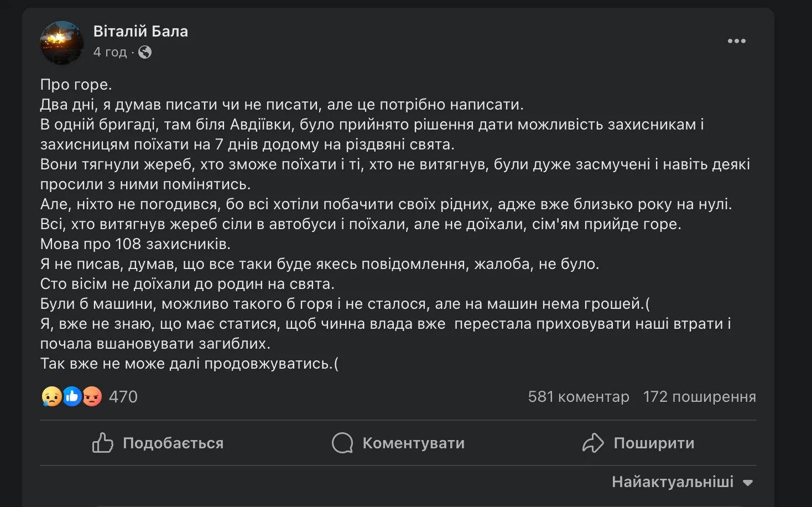Open the three-dot post options menu
812x507 pixels.
pos(736,41)
